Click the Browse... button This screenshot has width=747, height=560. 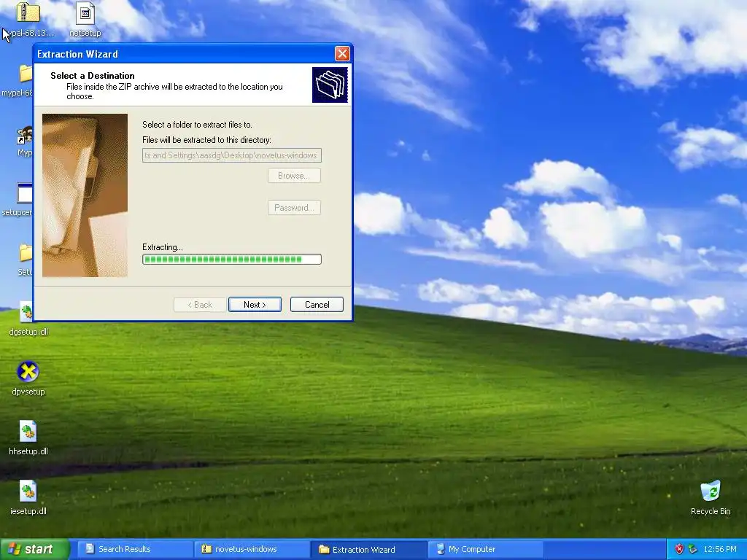point(294,176)
